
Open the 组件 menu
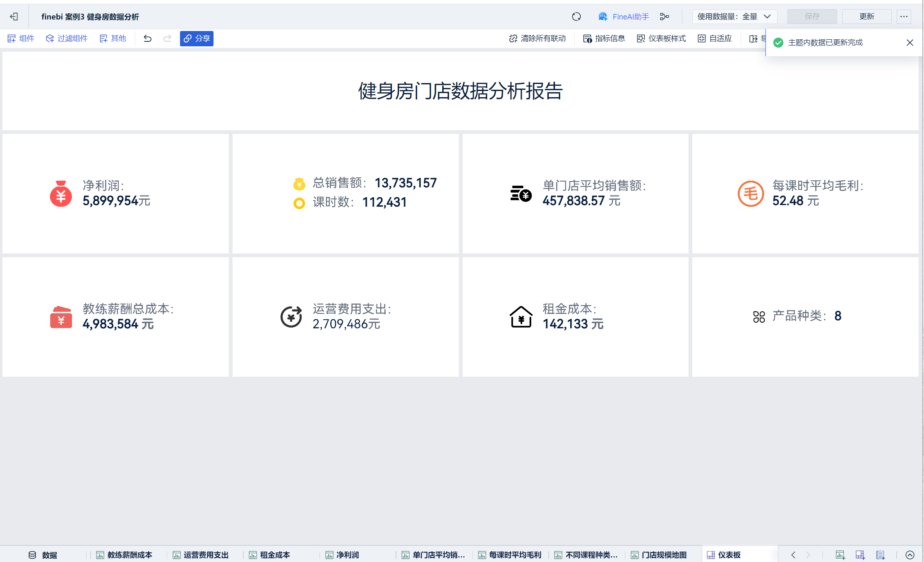coord(21,38)
